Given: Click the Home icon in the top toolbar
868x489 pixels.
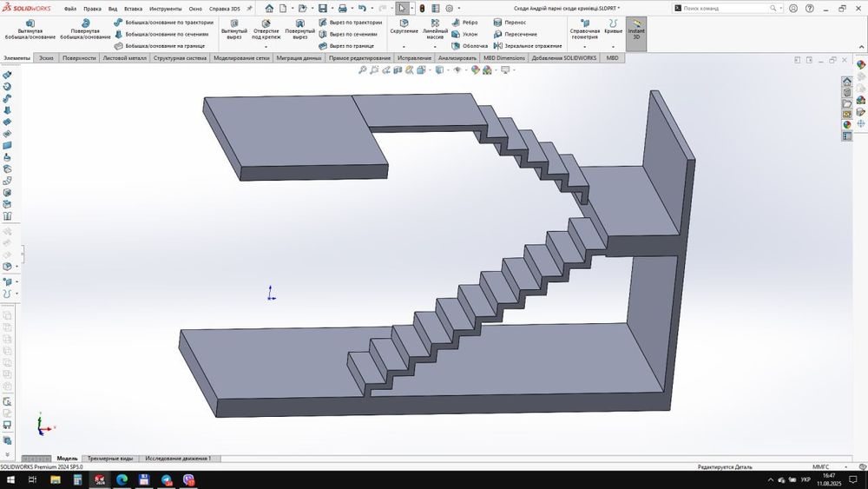Looking at the screenshot, I should tap(269, 8).
